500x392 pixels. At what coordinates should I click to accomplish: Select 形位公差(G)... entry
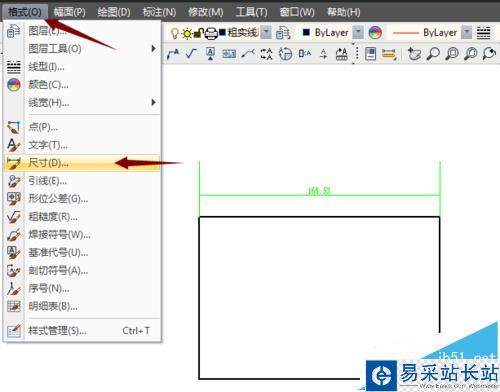(x=82, y=199)
